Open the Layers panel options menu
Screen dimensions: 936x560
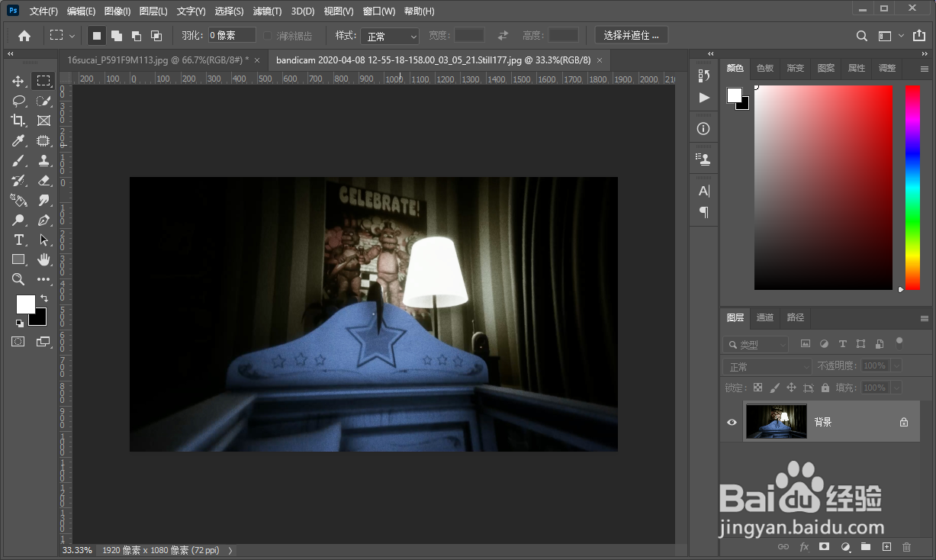[925, 318]
